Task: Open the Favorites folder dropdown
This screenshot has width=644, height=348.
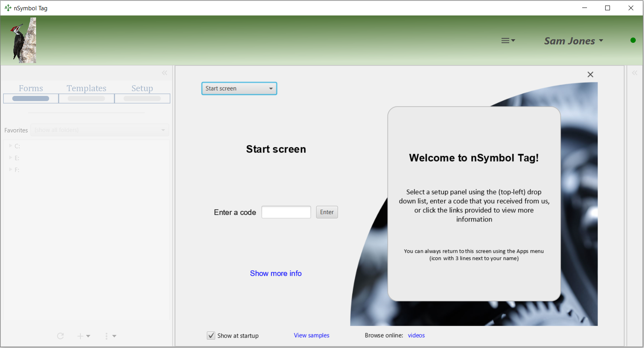Action: 100,130
